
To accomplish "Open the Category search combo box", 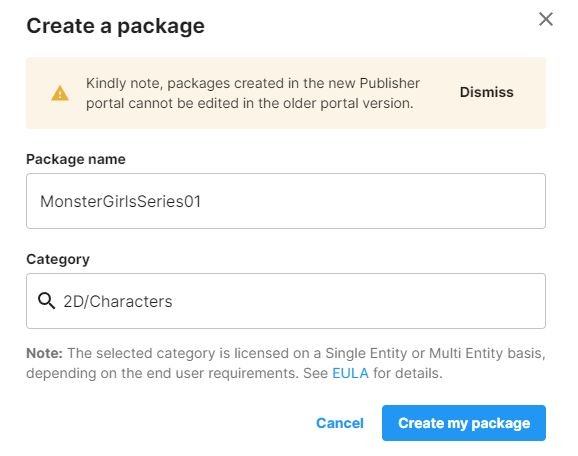I will pyautogui.click(x=286, y=301).
